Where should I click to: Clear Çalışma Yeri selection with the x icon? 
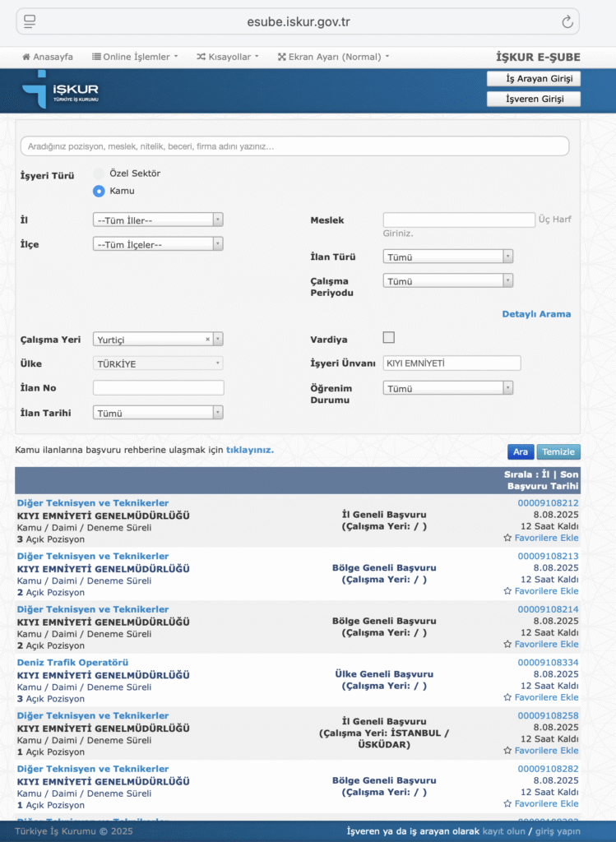point(208,340)
